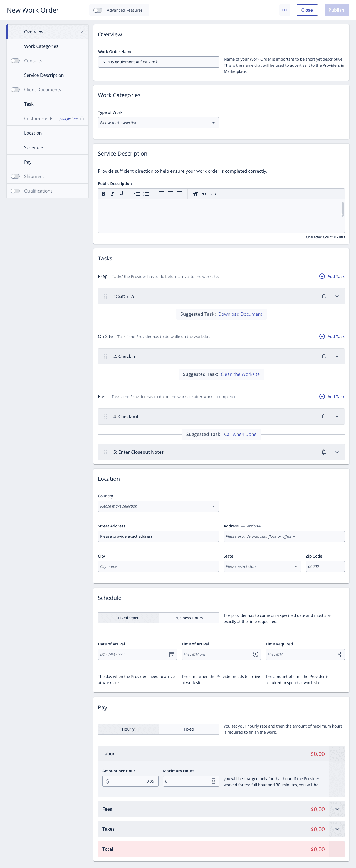
Task: Change text size in description editor
Action: point(195,194)
